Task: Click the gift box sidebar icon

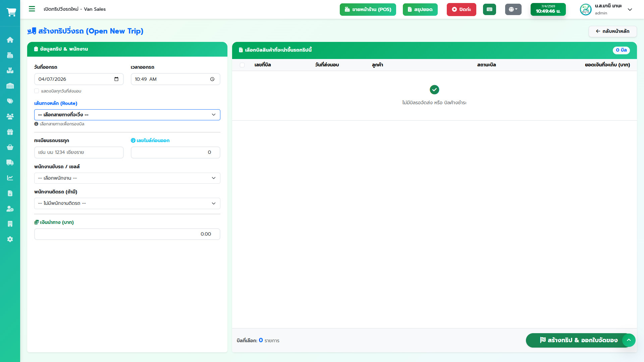Action: (x=10, y=132)
